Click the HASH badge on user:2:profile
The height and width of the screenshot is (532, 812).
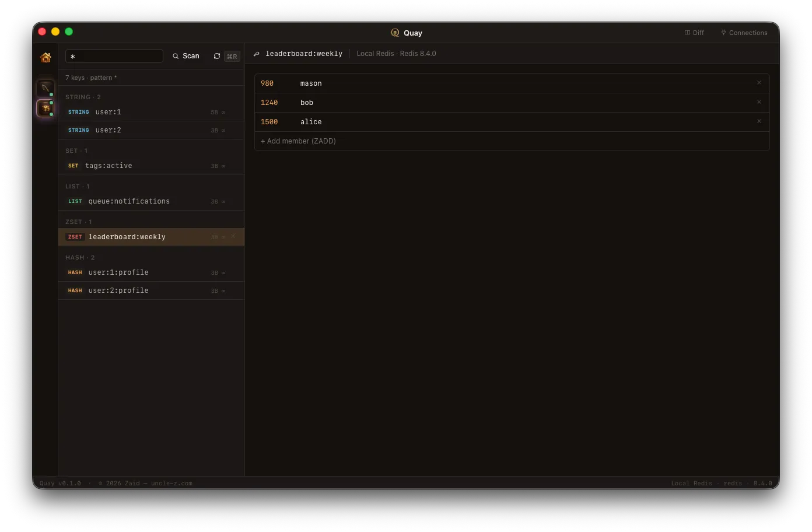point(75,290)
